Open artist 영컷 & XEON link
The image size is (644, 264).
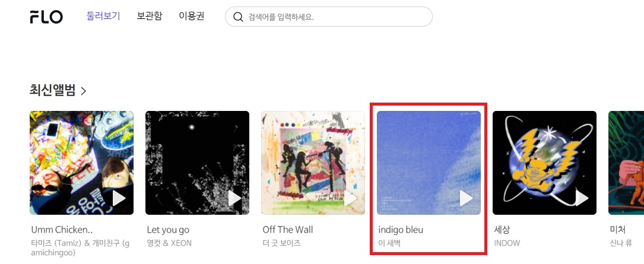169,243
